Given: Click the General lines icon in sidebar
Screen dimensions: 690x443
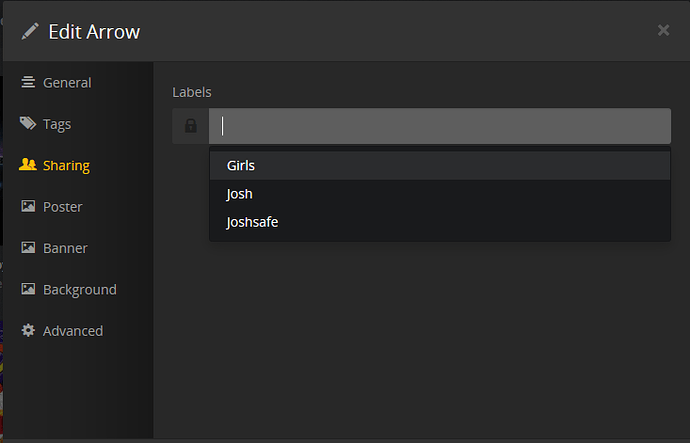Looking at the screenshot, I should (x=28, y=82).
